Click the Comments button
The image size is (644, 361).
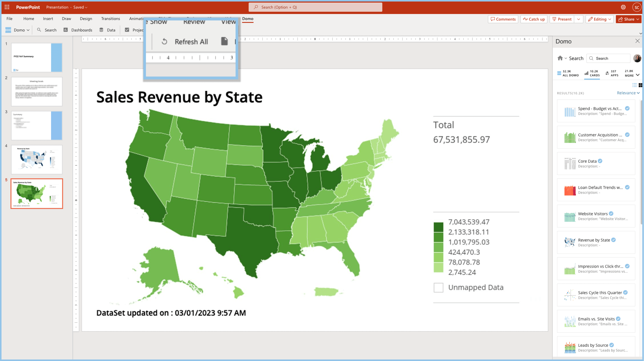[x=503, y=19]
